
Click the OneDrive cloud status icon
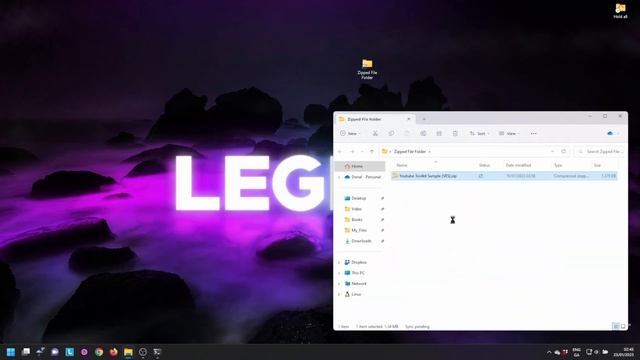(x=610, y=133)
